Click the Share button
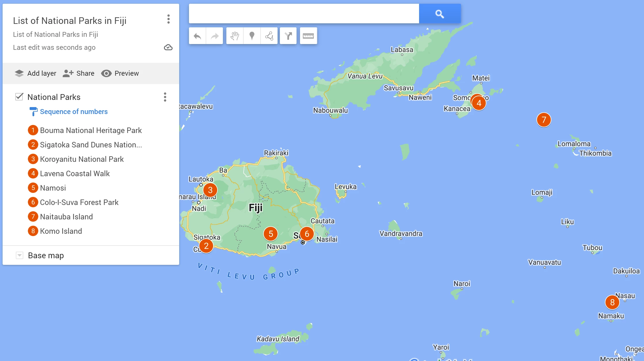Viewport: 644px width, 361px height. (79, 73)
